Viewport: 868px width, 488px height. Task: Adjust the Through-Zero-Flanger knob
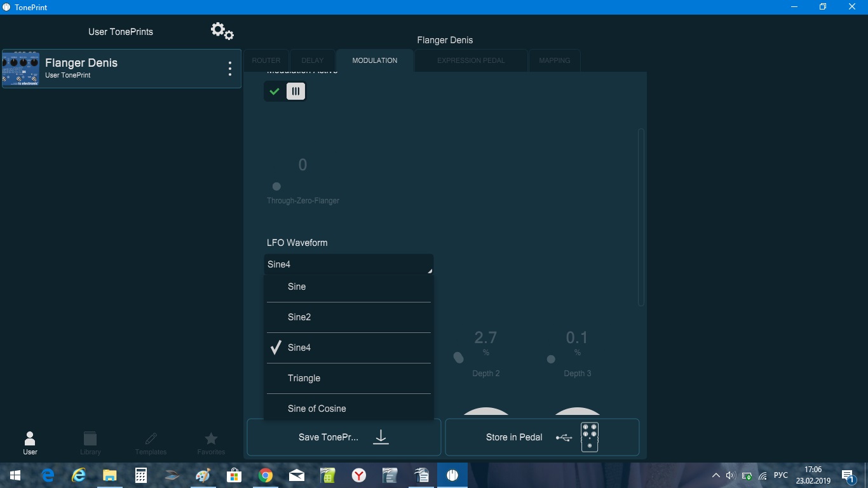pyautogui.click(x=276, y=186)
